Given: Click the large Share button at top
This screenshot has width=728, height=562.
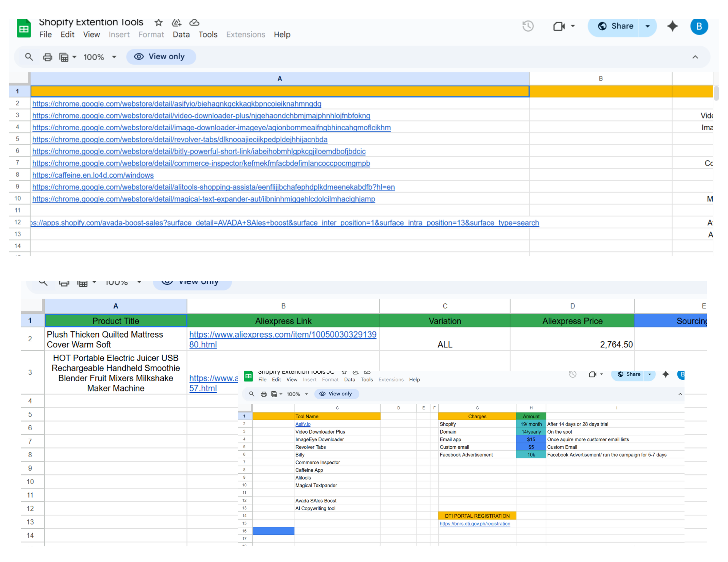Looking at the screenshot, I should click(x=615, y=26).
